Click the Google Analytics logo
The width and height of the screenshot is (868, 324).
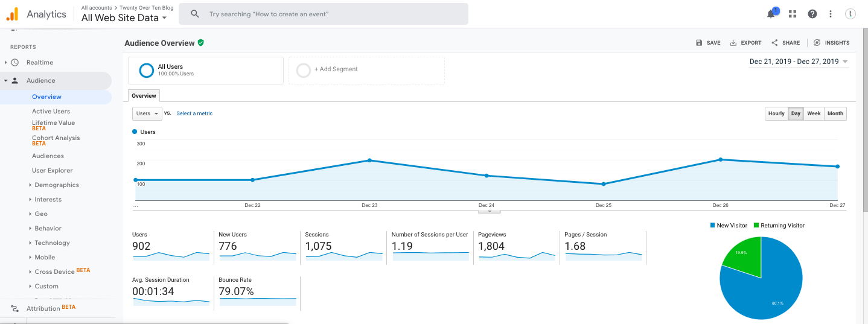(x=13, y=14)
